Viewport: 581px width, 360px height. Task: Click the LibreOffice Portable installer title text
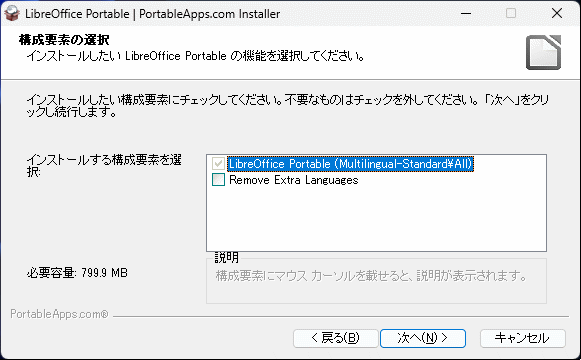(x=152, y=14)
